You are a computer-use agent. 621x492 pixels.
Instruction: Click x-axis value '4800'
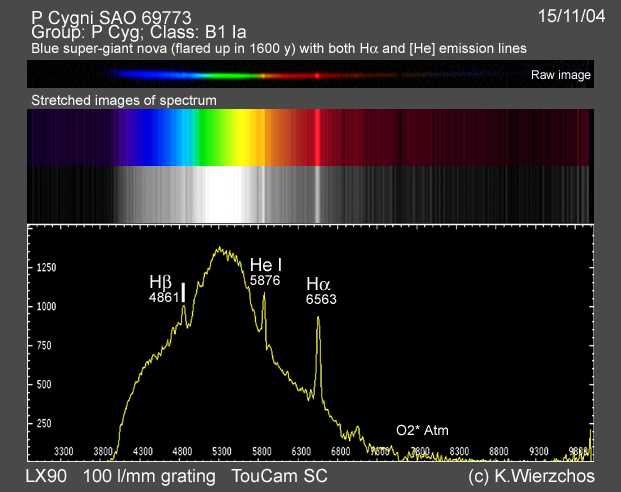click(183, 451)
